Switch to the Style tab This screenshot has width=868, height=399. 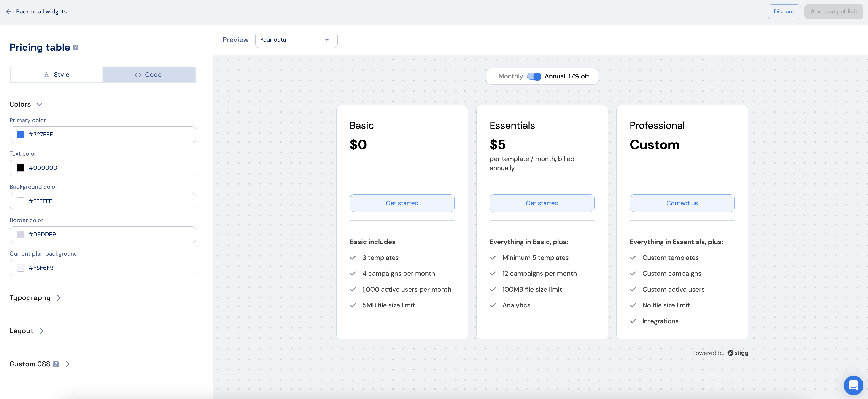57,75
